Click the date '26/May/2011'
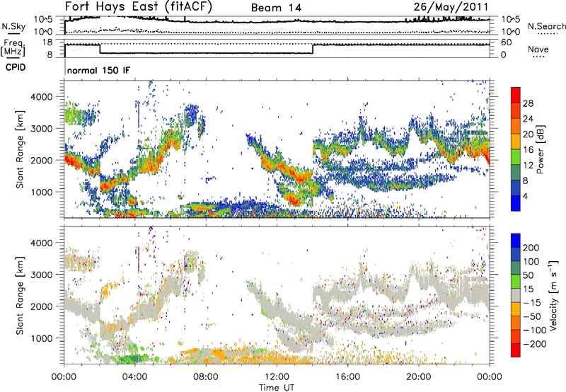Viewport: 566px width, 392px height. click(451, 7)
